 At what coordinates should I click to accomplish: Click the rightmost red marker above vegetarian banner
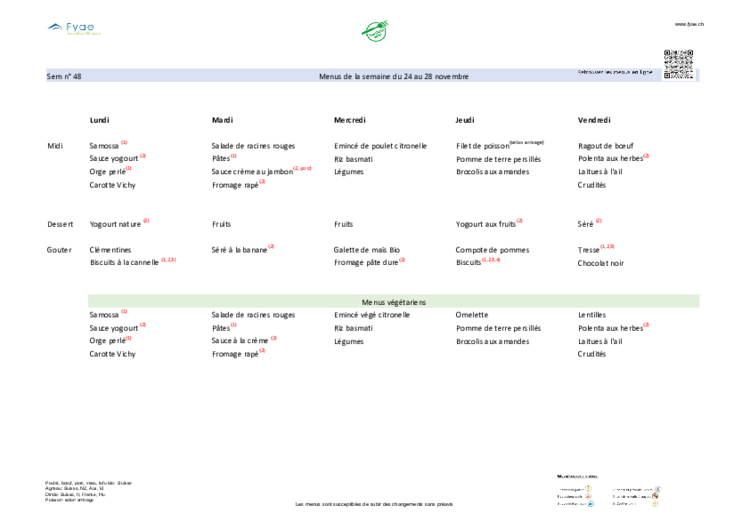[x=646, y=155]
